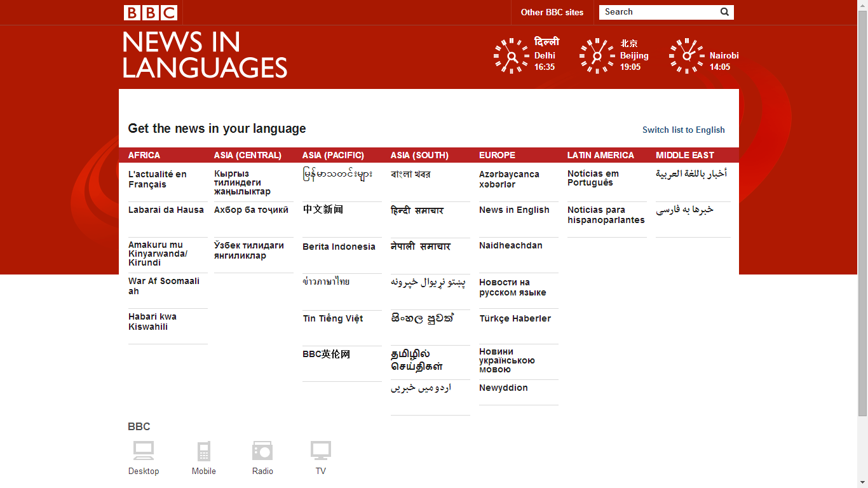
Task: Open Amakuru mu Kinyarwanda/Kirundi link
Action: point(158,254)
